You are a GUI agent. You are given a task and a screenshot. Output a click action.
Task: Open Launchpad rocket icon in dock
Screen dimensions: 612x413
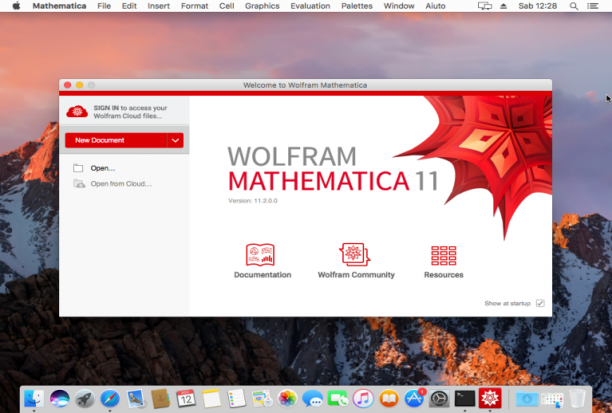pyautogui.click(x=85, y=399)
